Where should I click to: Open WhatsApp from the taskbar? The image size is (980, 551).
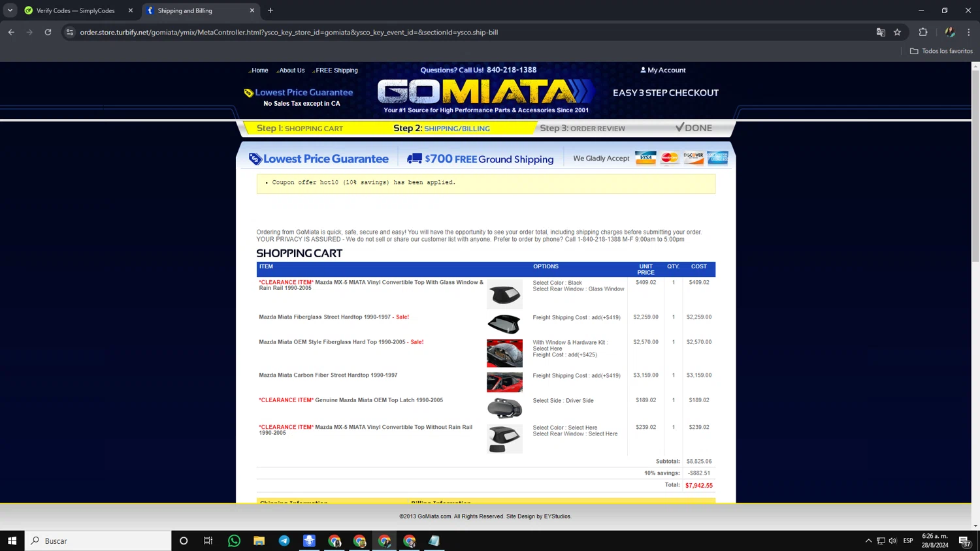(234, 541)
